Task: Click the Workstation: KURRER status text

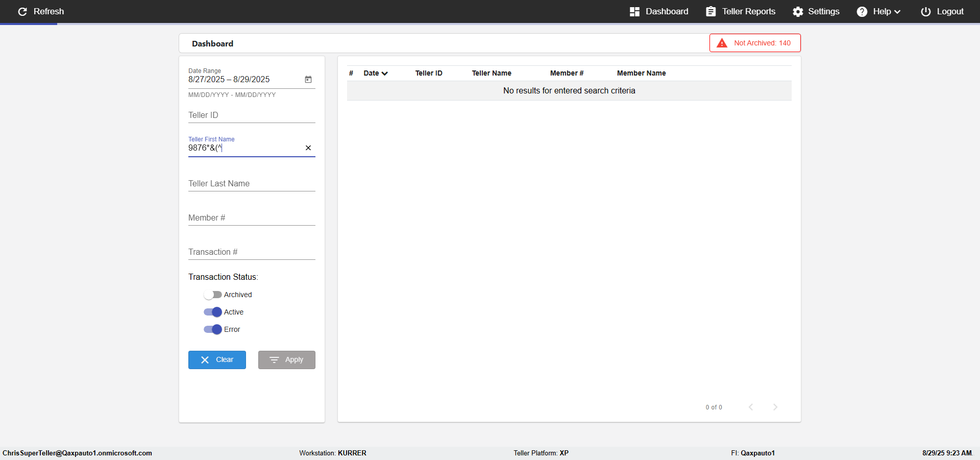Action: [333, 453]
